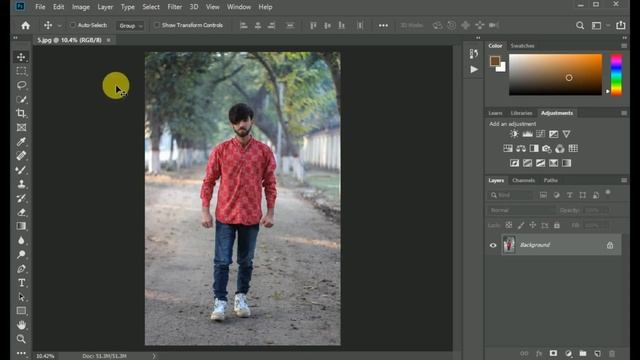Open the Select menu

click(x=151, y=7)
